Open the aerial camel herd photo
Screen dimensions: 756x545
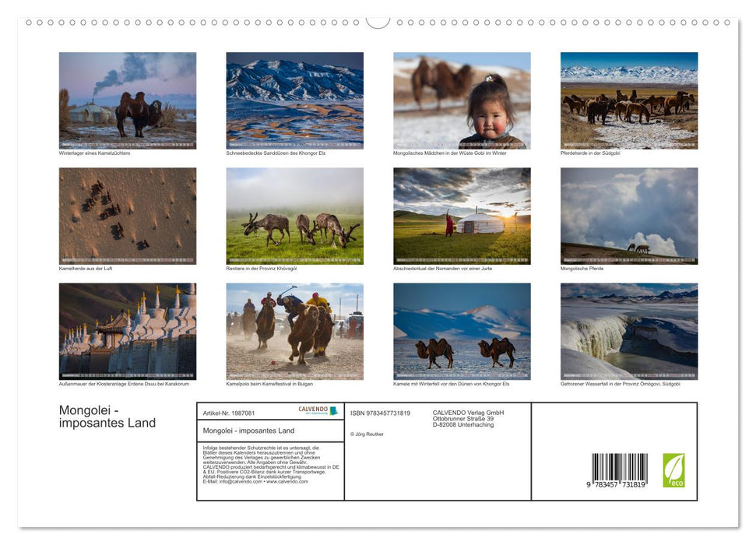pos(128,215)
